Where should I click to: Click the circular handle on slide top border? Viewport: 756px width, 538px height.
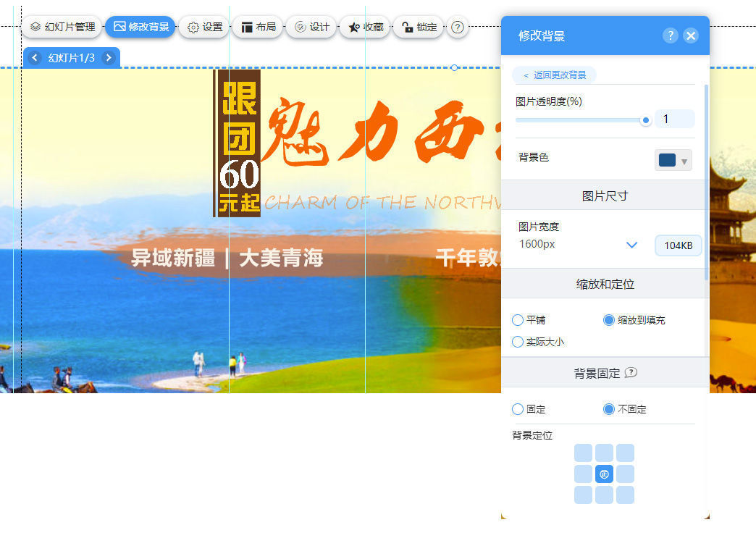(x=454, y=67)
